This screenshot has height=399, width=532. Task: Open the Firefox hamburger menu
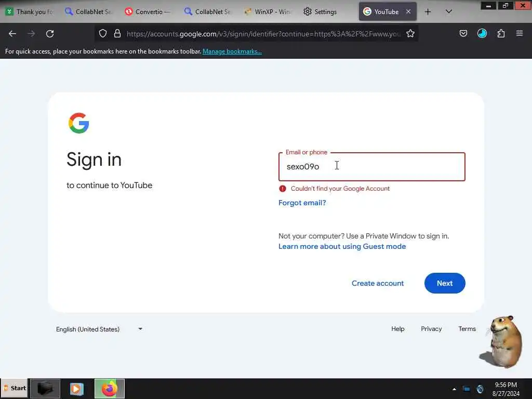click(520, 33)
